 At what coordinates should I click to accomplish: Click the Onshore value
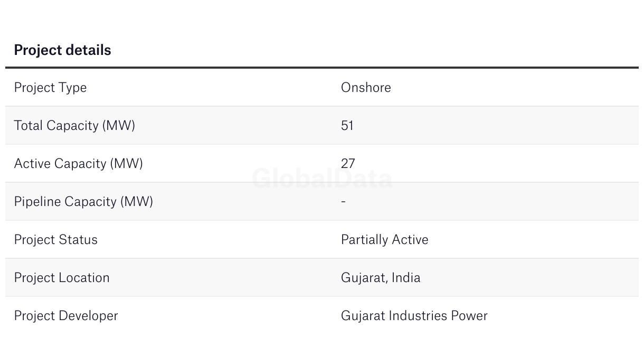click(366, 88)
